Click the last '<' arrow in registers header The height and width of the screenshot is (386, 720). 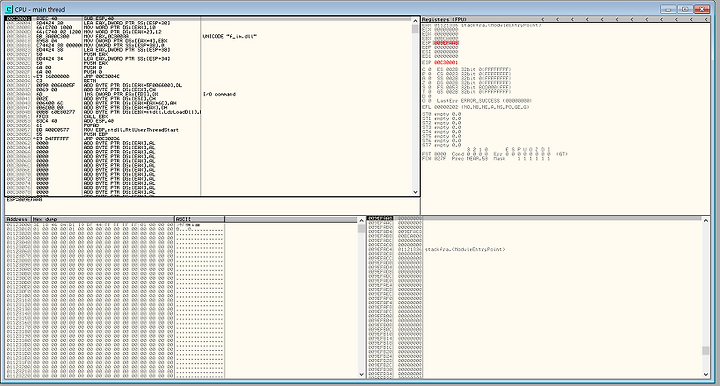click(x=707, y=20)
